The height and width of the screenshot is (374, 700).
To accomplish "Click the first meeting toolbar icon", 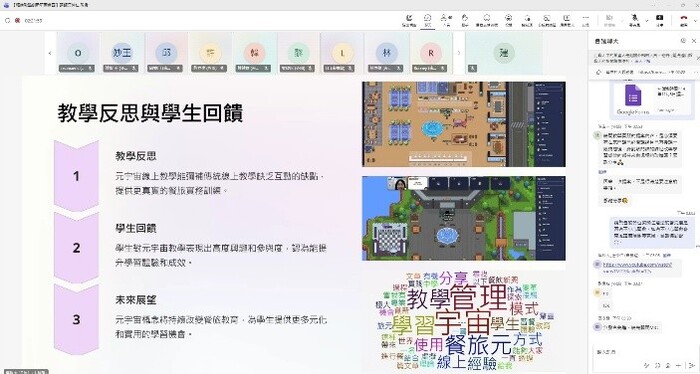I will click(408, 20).
